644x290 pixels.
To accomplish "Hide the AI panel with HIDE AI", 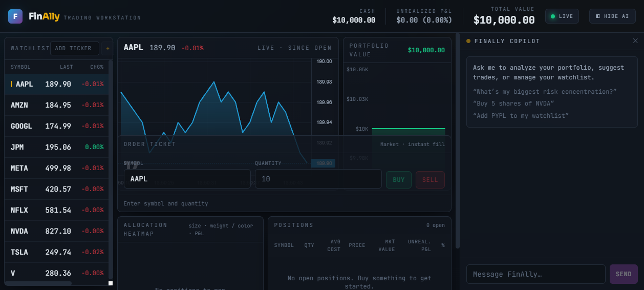I will point(612,16).
